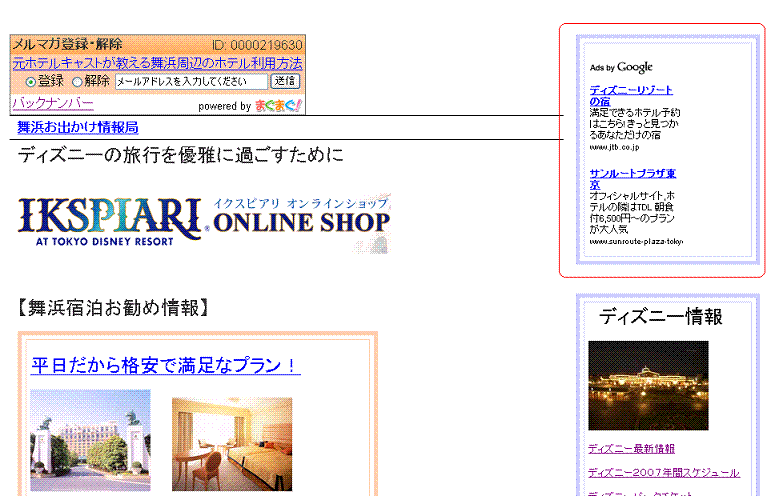Open the サンルートプラザ東京 ad link
Image resolution: width=767 pixels, height=496 pixels.
tap(632, 179)
